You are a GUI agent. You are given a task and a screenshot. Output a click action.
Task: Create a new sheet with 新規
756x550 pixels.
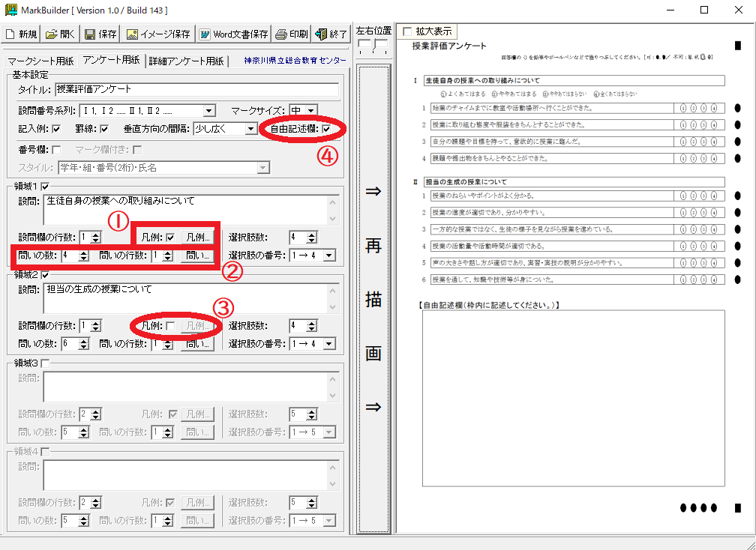[x=21, y=34]
